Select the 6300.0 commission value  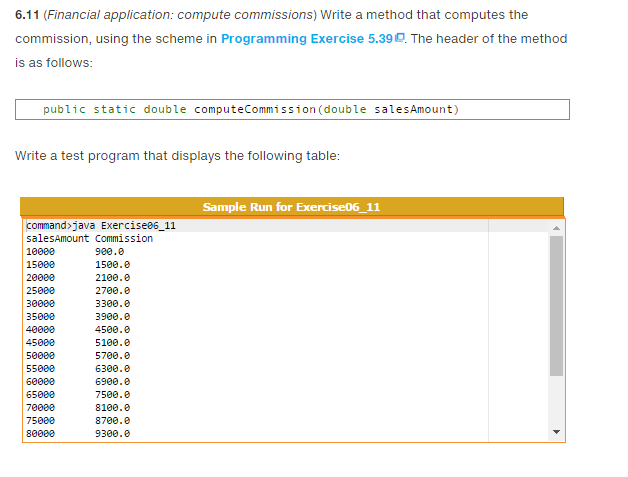click(x=113, y=369)
